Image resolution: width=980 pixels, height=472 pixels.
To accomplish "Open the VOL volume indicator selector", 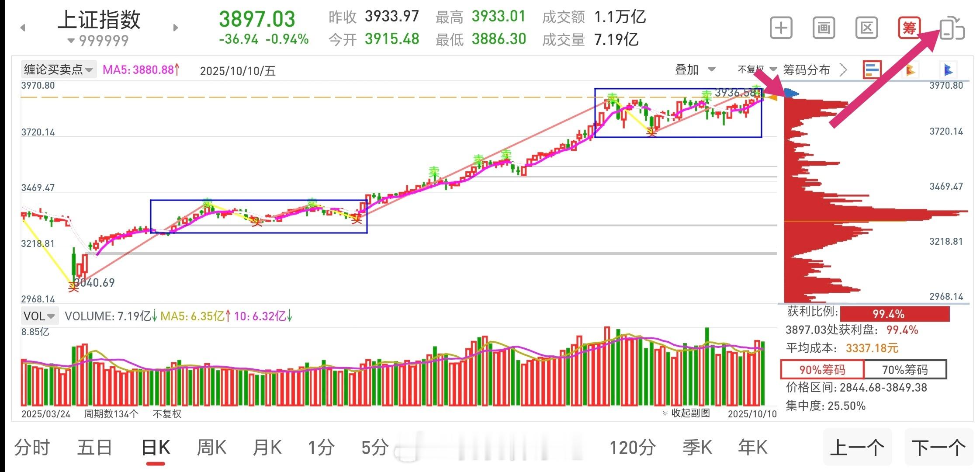I will click(38, 315).
